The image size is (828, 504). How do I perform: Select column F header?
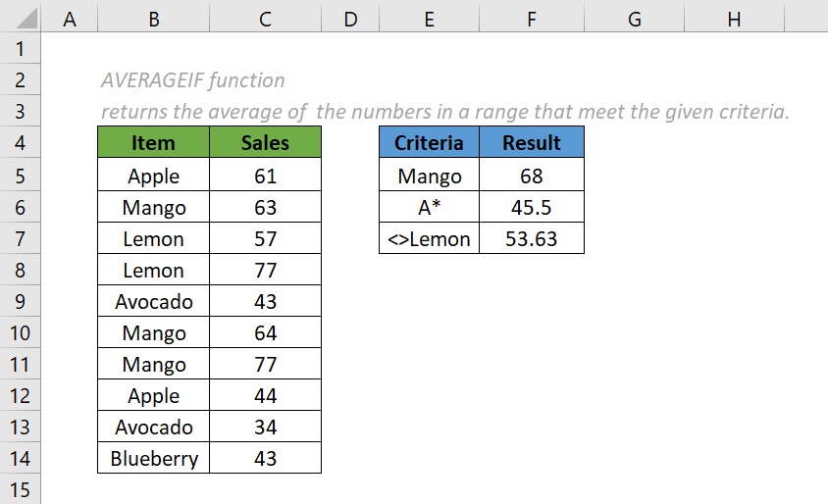531,17
